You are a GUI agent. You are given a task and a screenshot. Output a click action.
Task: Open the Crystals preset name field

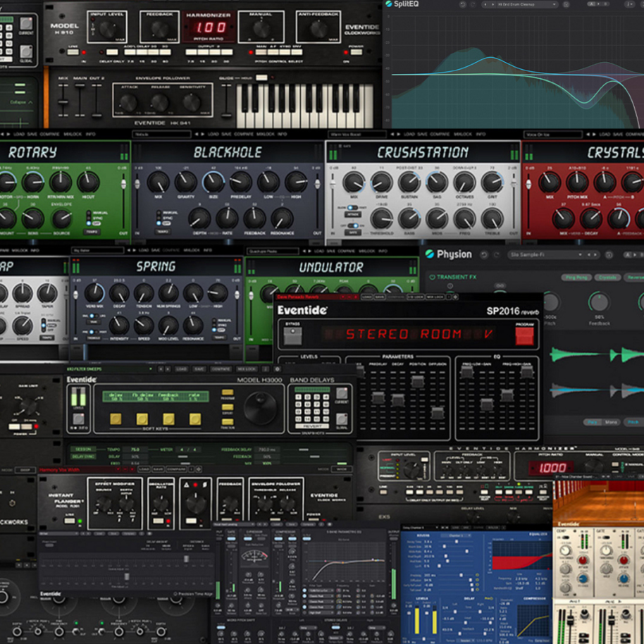click(x=553, y=135)
